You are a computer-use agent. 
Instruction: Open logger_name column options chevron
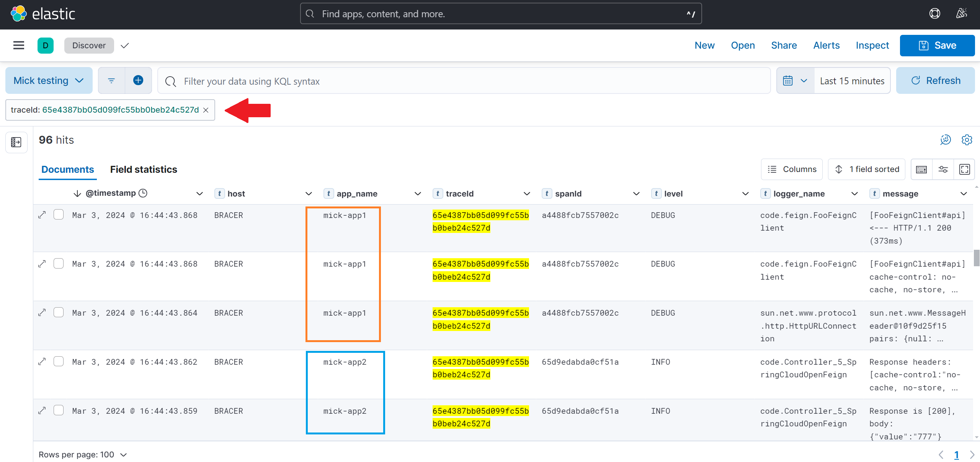point(854,194)
